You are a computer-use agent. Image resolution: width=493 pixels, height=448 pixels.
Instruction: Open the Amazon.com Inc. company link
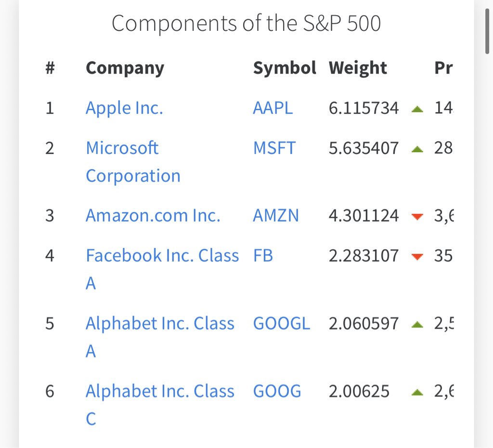[x=153, y=215]
